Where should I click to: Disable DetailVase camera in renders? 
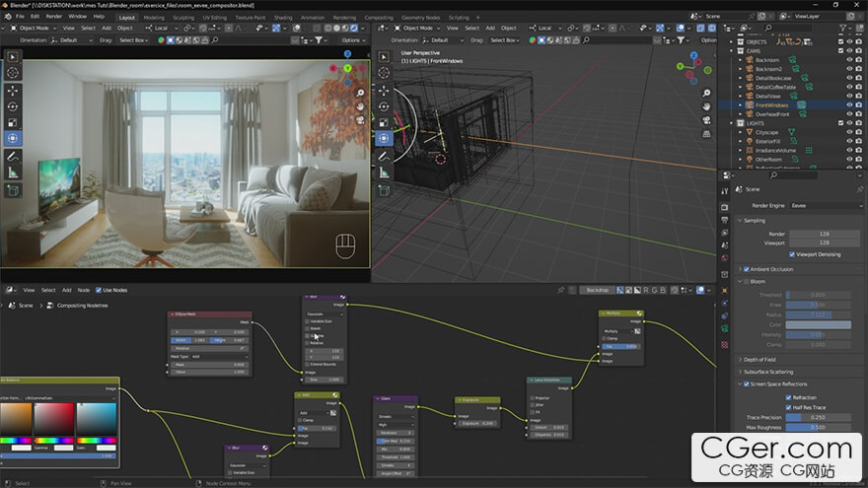pyautogui.click(x=858, y=97)
